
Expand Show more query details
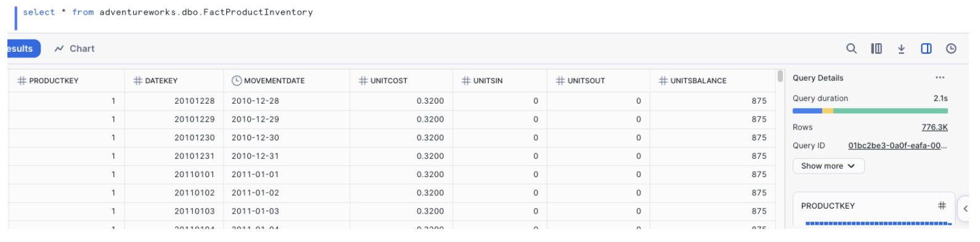(x=828, y=166)
